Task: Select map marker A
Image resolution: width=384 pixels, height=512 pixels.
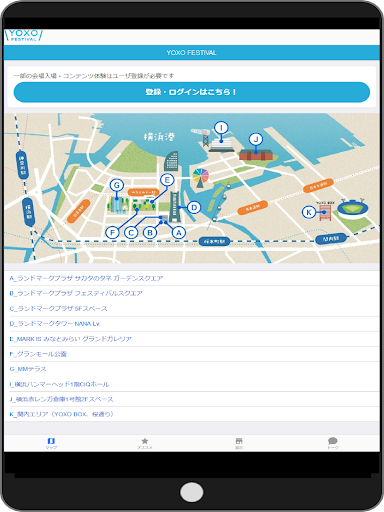Action: [179, 233]
